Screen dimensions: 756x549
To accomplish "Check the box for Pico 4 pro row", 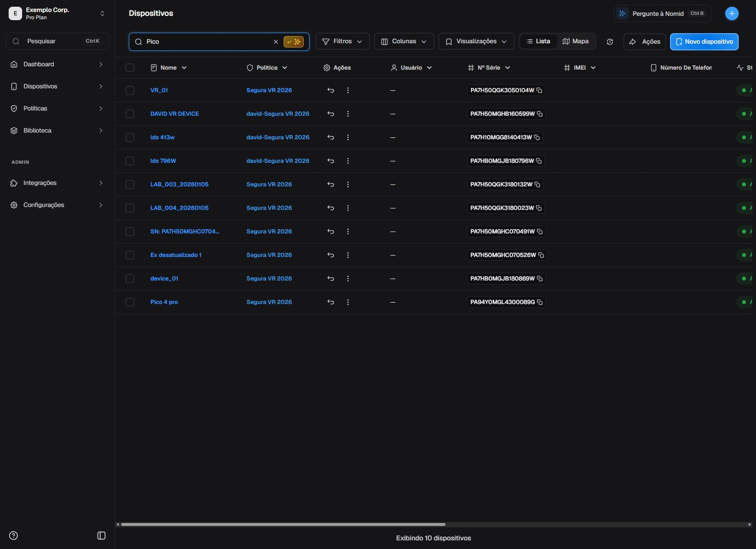I will [x=130, y=302].
